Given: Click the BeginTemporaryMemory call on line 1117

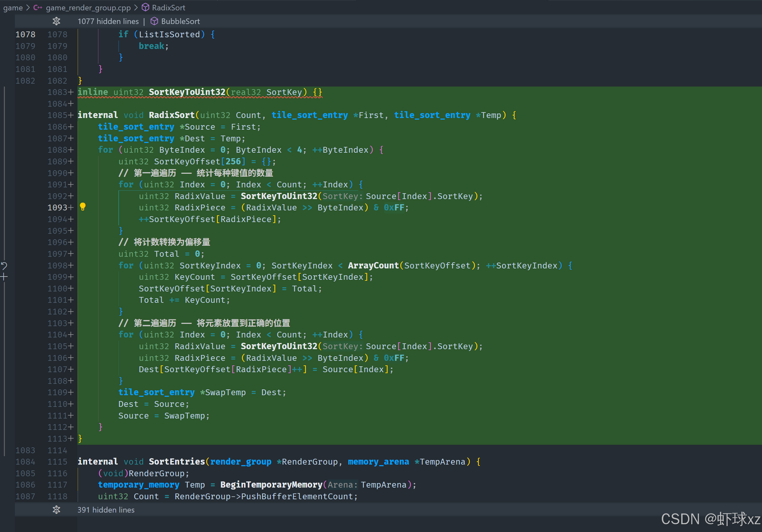Looking at the screenshot, I should (271, 485).
